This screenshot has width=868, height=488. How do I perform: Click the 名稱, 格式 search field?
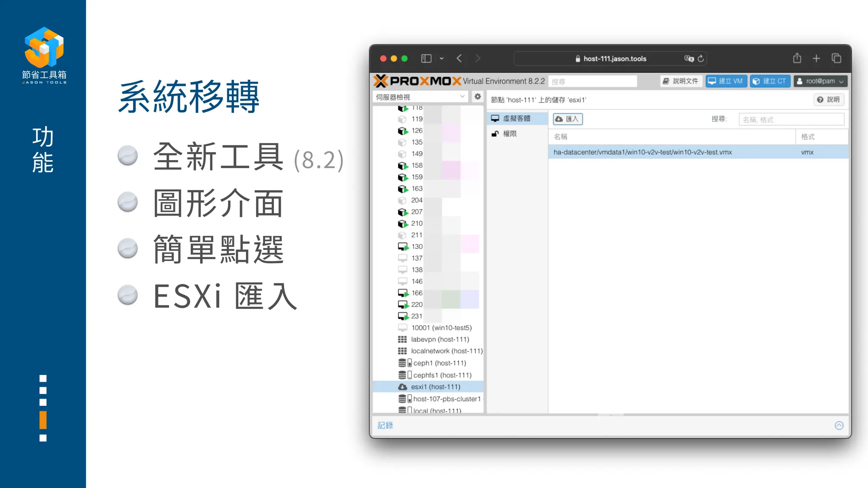point(791,119)
